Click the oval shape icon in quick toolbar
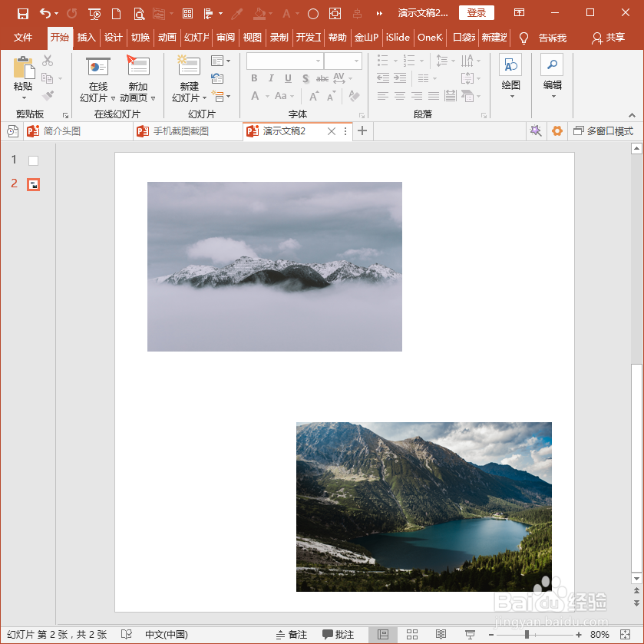The image size is (644, 644). tap(313, 14)
